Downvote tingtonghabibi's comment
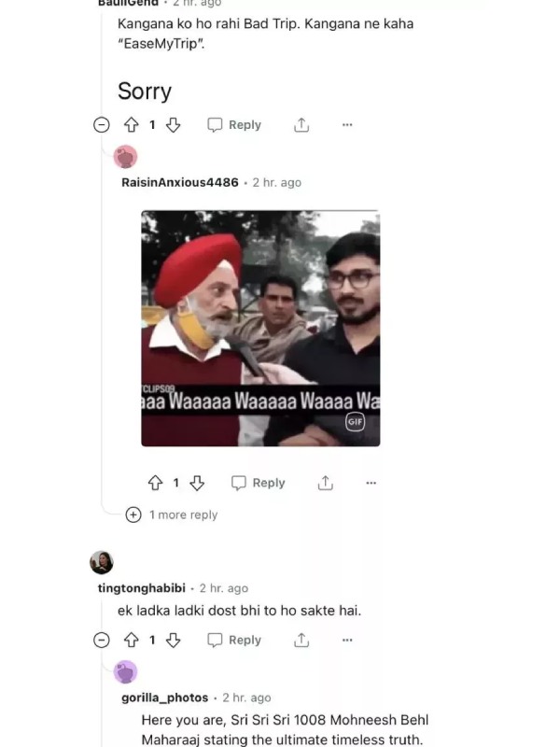The height and width of the screenshot is (747, 560). point(173,640)
